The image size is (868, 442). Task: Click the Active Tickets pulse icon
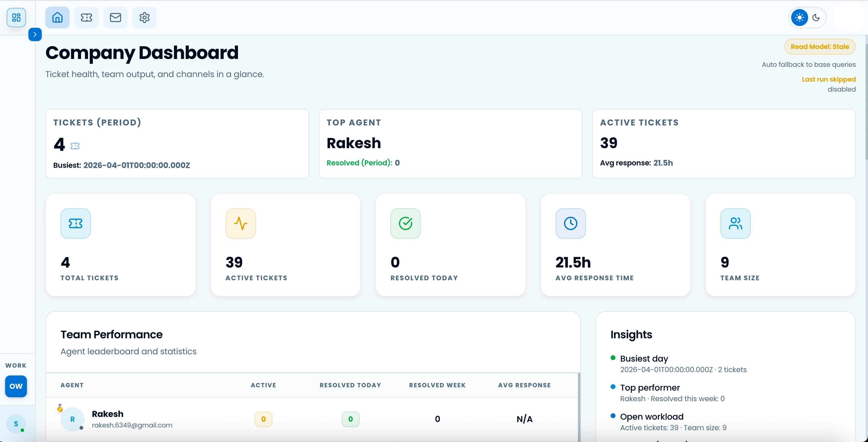click(x=240, y=223)
